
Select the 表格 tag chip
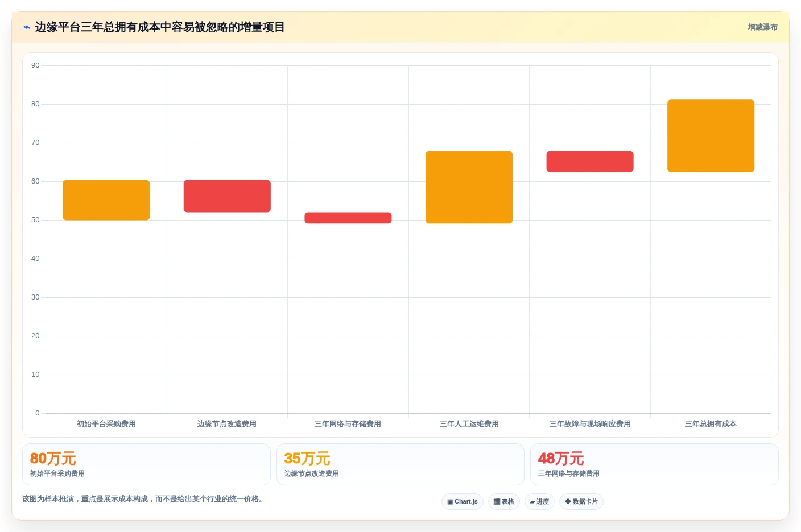[504, 501]
